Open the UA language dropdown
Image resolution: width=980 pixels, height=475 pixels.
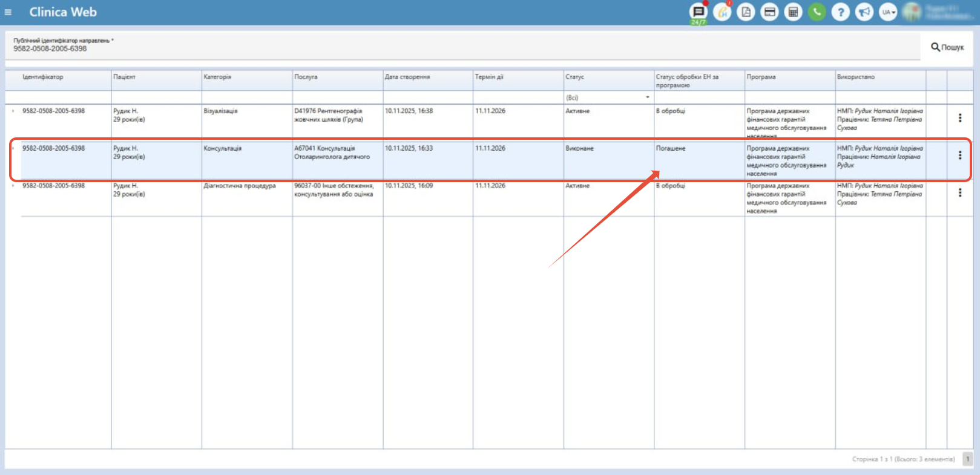click(x=888, y=12)
